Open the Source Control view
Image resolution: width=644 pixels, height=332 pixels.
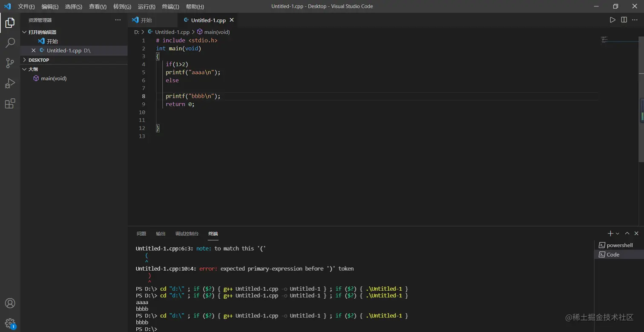pyautogui.click(x=10, y=63)
